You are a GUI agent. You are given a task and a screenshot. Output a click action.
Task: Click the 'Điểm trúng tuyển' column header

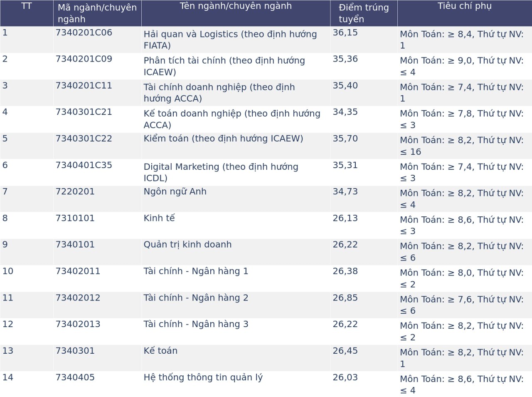click(x=363, y=13)
